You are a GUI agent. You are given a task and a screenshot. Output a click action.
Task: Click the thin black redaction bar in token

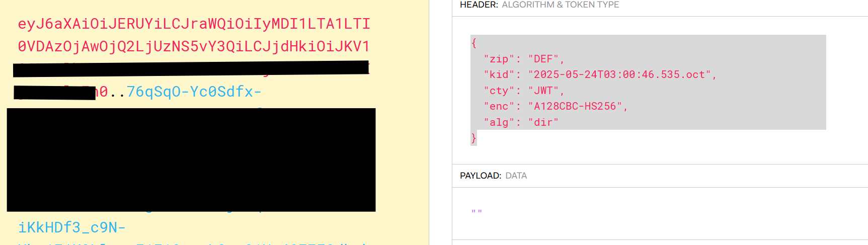[x=191, y=69]
